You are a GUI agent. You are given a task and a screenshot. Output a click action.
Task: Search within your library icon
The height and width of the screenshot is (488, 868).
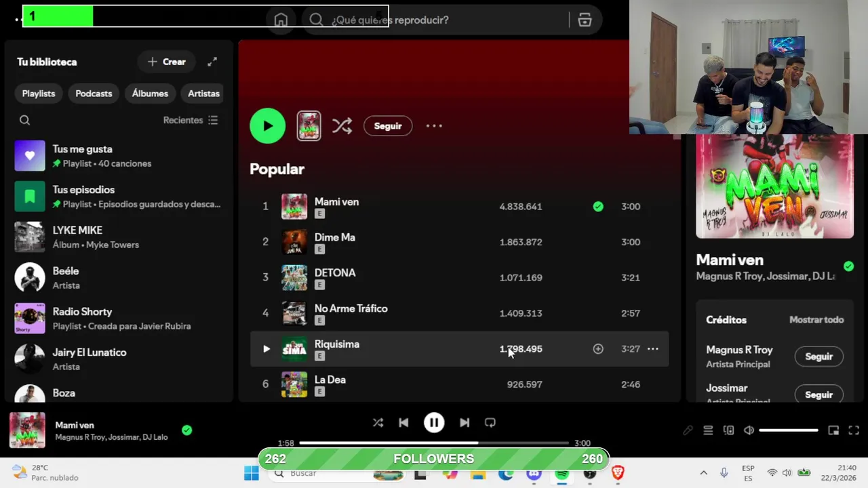[25, 120]
